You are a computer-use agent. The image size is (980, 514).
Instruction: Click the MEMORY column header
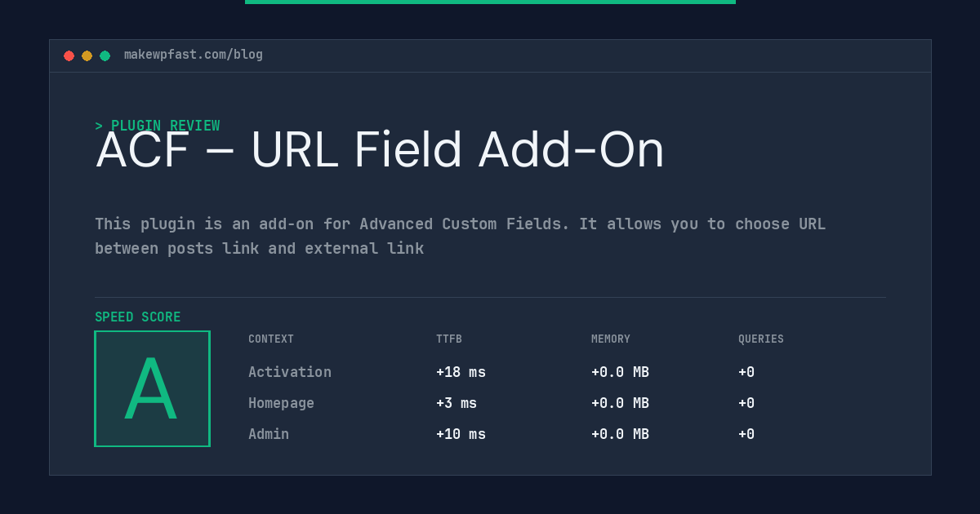point(611,339)
